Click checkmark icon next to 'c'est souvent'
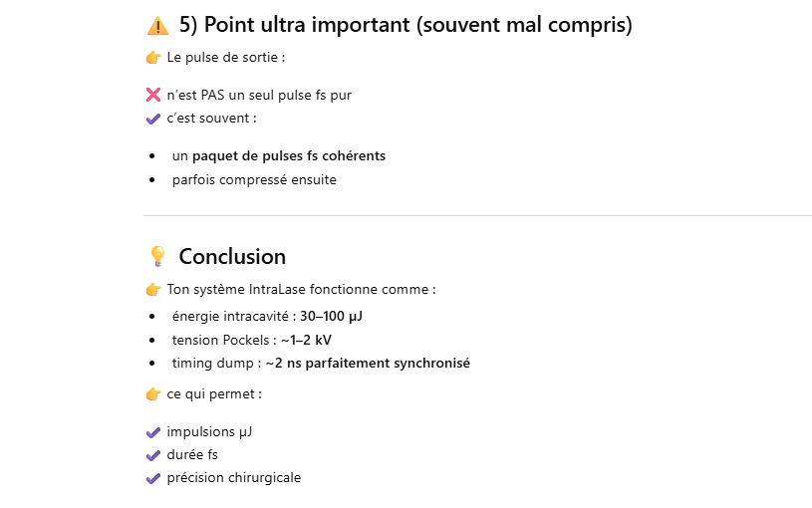 [153, 119]
